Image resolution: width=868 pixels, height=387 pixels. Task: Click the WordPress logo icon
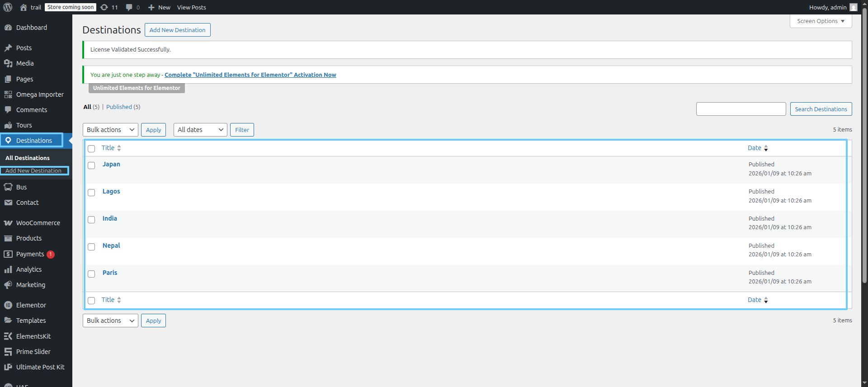(x=8, y=7)
